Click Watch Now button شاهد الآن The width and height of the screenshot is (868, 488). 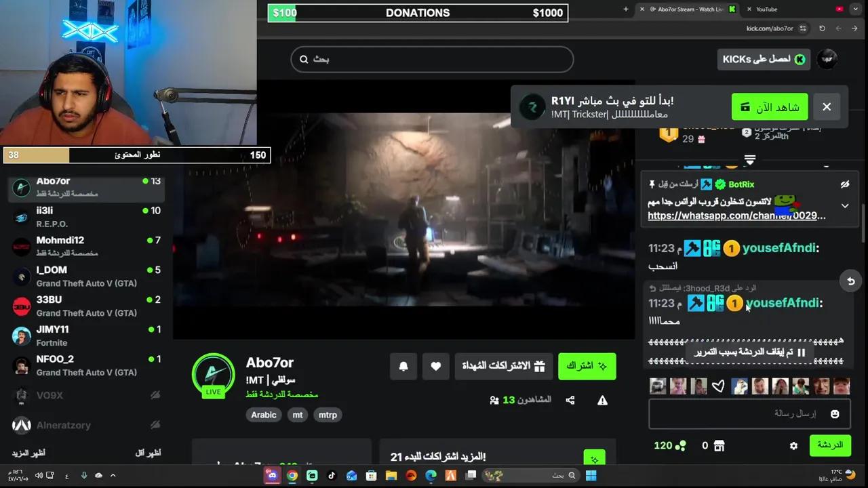[770, 107]
